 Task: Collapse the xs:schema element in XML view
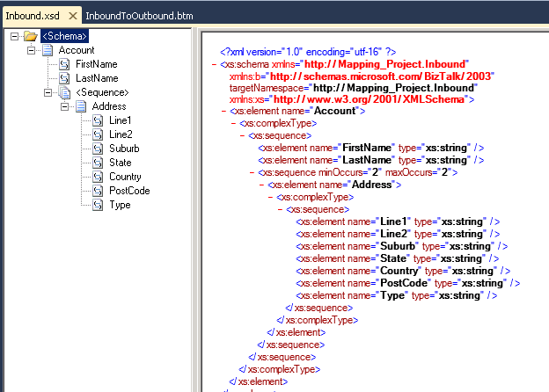215,65
